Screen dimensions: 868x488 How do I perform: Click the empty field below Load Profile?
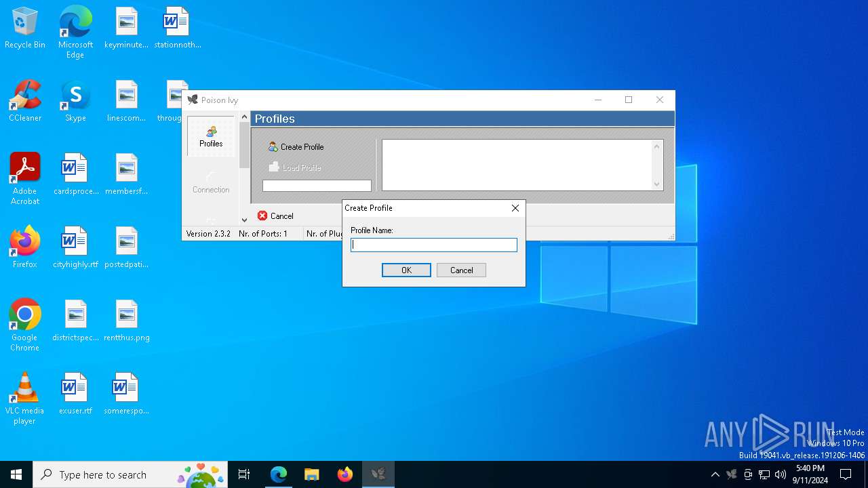click(x=317, y=186)
